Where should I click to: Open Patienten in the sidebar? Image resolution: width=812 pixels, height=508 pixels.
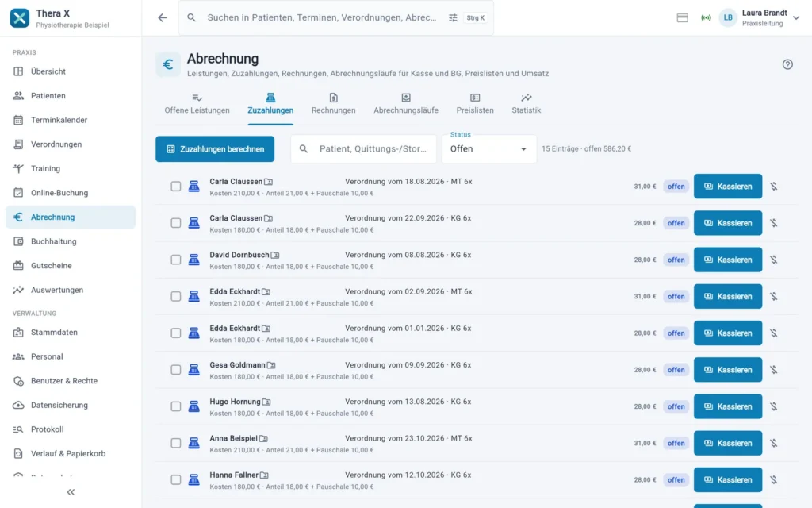71,95
